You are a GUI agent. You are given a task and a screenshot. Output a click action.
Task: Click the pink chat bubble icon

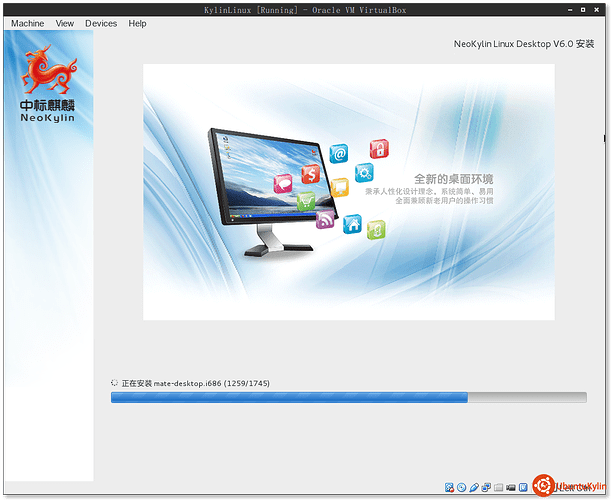[x=283, y=184]
